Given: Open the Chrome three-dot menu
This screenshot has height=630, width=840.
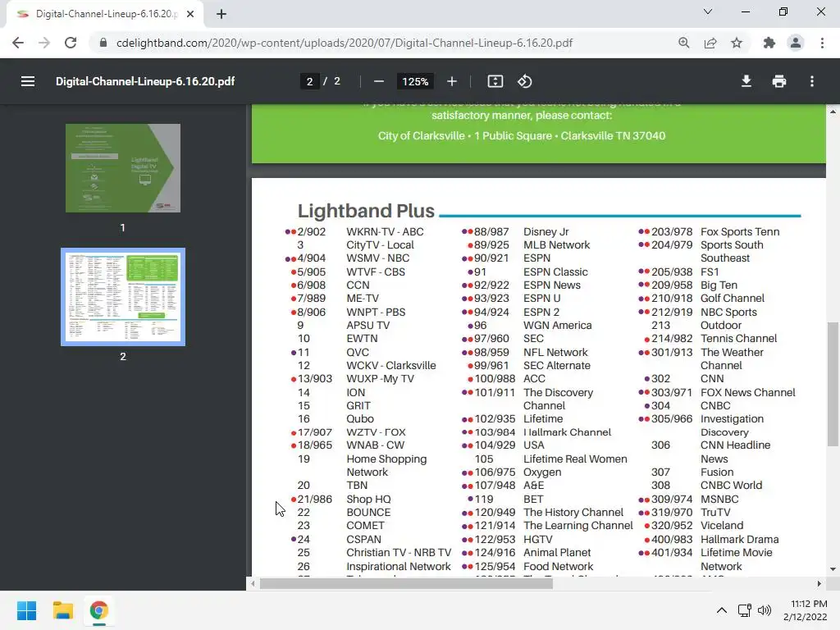Looking at the screenshot, I should pyautogui.click(x=822, y=43).
